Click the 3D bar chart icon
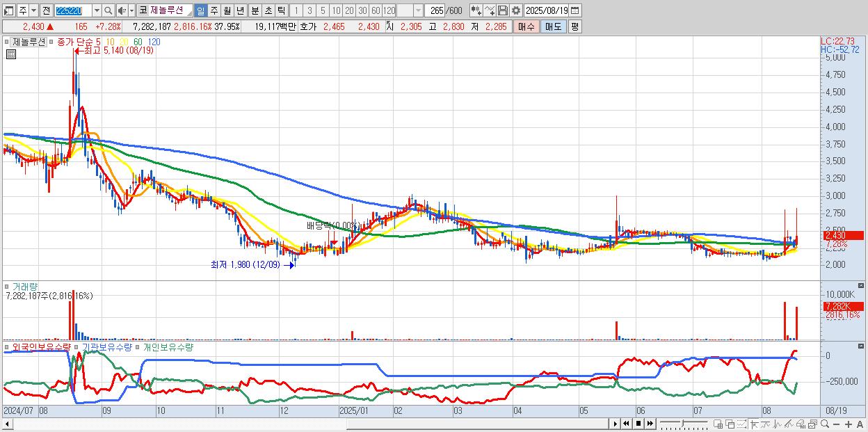The width and height of the screenshot is (868, 432). [801, 424]
